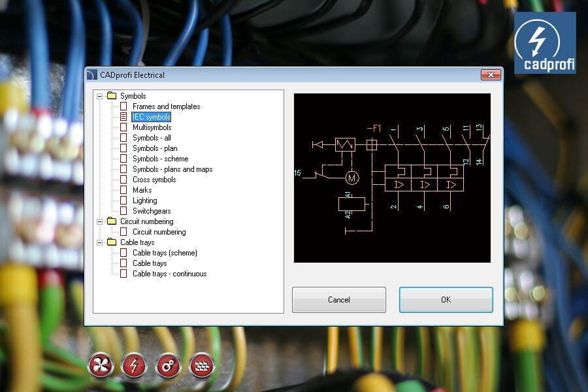Image resolution: width=588 pixels, height=392 pixels.
Task: Close the CADprofi Electrical dialog
Action: (489, 74)
